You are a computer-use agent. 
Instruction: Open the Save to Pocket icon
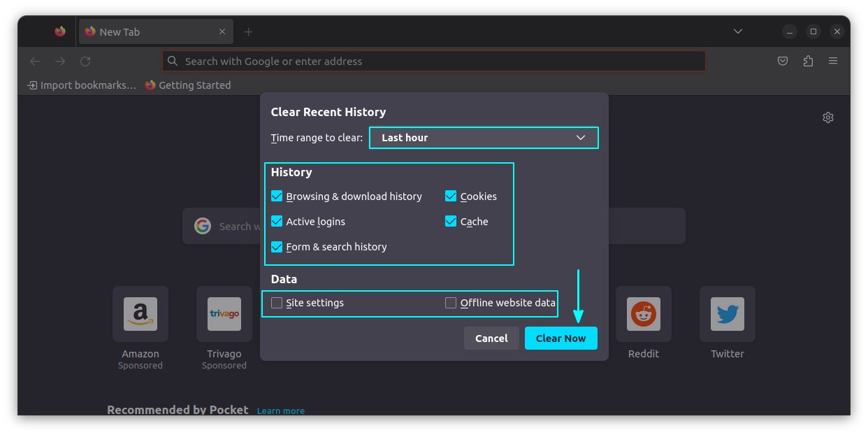pyautogui.click(x=783, y=61)
